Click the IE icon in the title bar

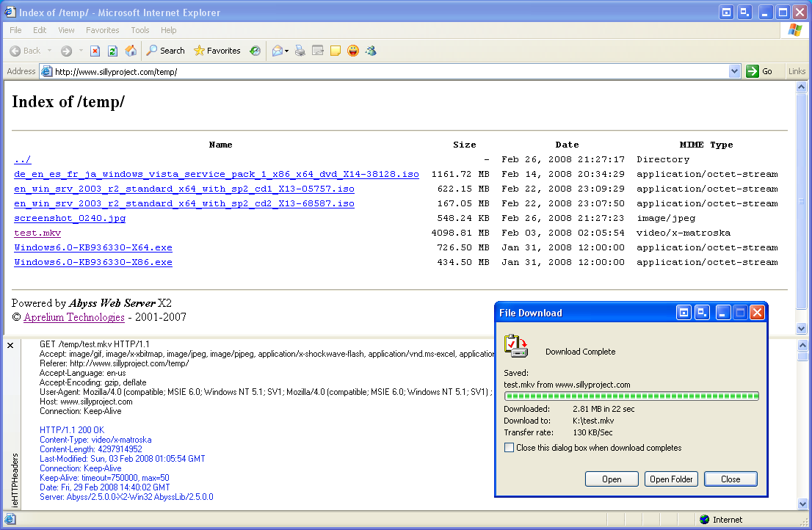click(10, 12)
